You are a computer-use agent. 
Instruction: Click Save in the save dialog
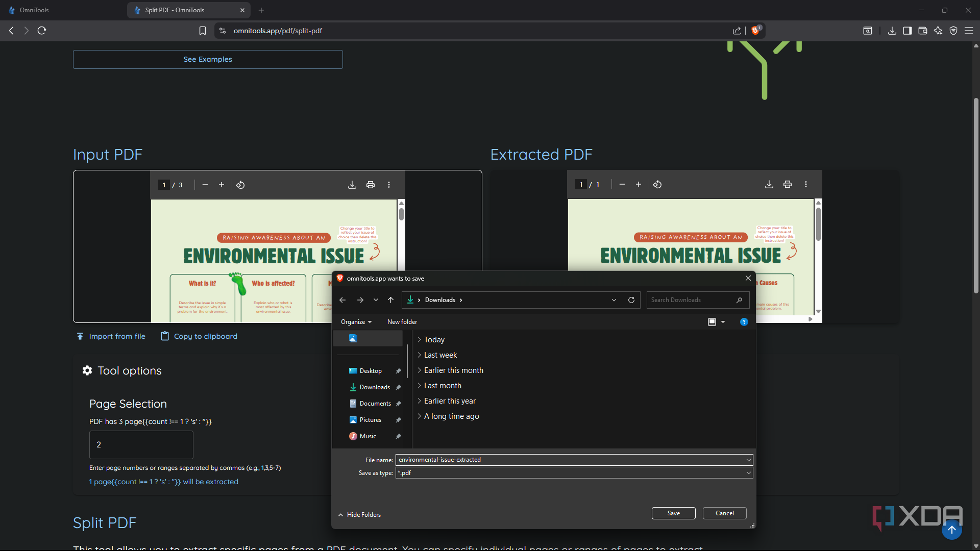(x=674, y=513)
